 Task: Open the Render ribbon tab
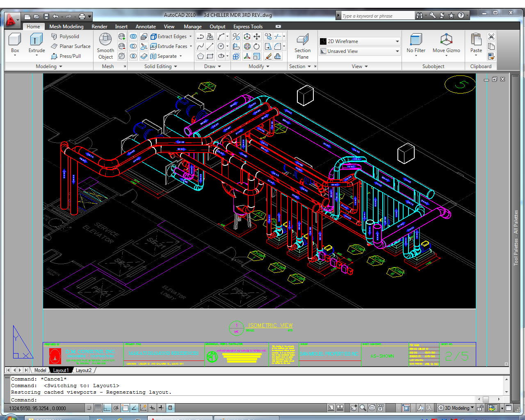99,27
